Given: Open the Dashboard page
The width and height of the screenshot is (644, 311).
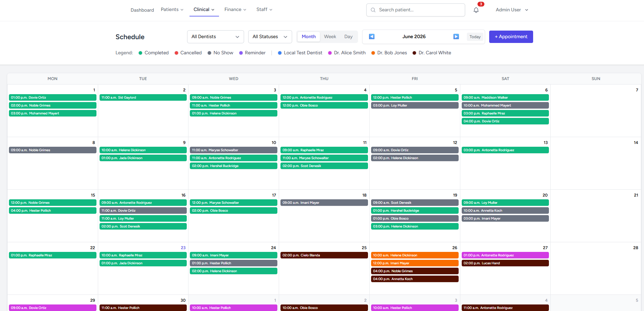Looking at the screenshot, I should [142, 10].
